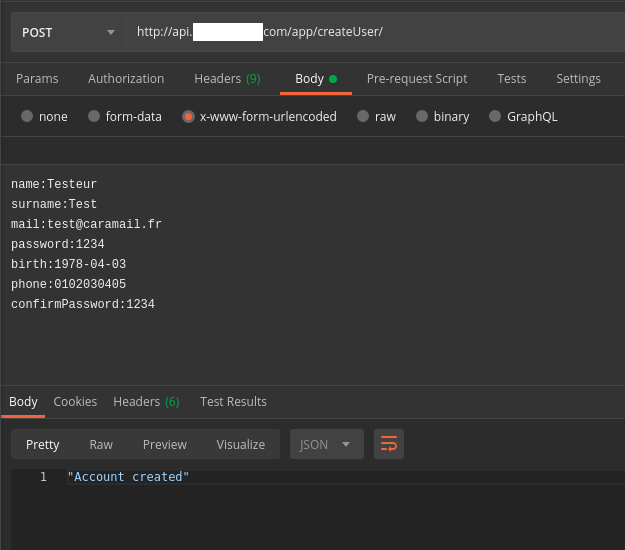This screenshot has width=625, height=550.
Task: Open the Pre-request Script tab
Action: coord(417,79)
